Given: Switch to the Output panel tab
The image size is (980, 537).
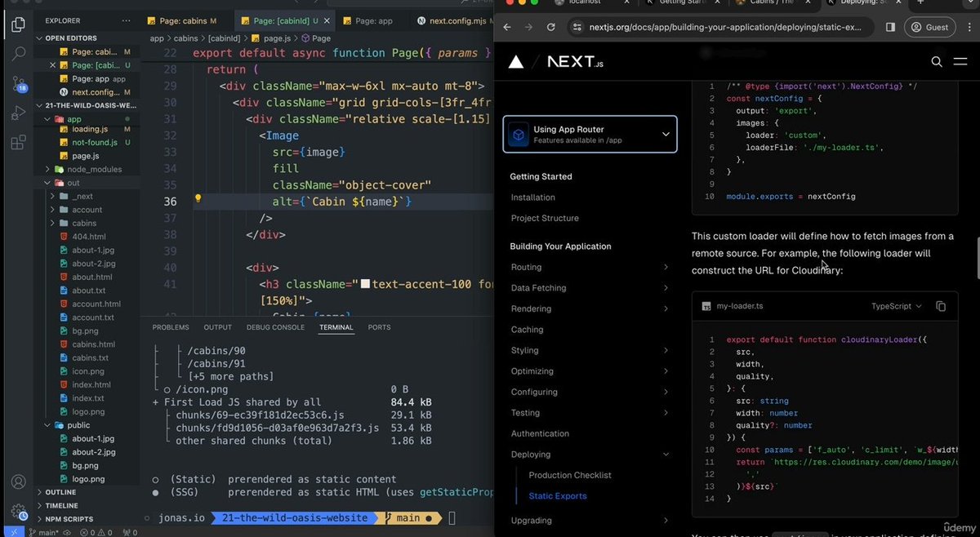Looking at the screenshot, I should point(218,327).
